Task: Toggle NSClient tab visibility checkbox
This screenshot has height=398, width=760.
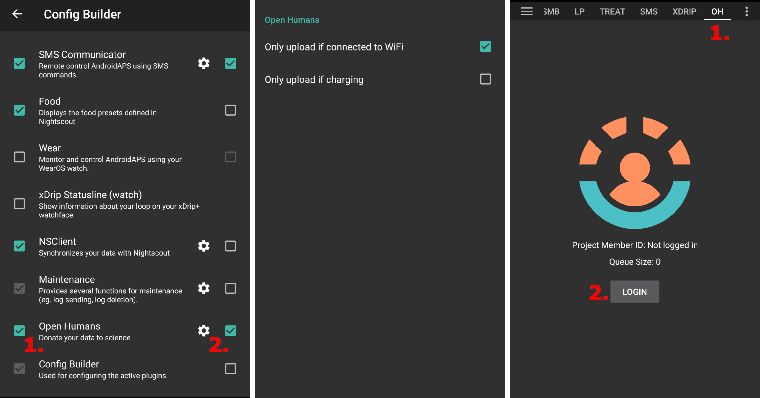Action: [230, 246]
